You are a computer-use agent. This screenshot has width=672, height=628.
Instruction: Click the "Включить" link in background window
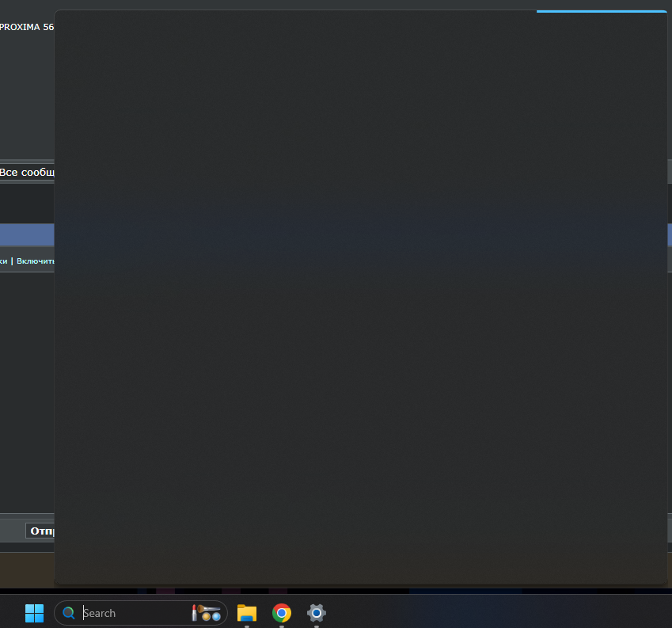click(36, 261)
